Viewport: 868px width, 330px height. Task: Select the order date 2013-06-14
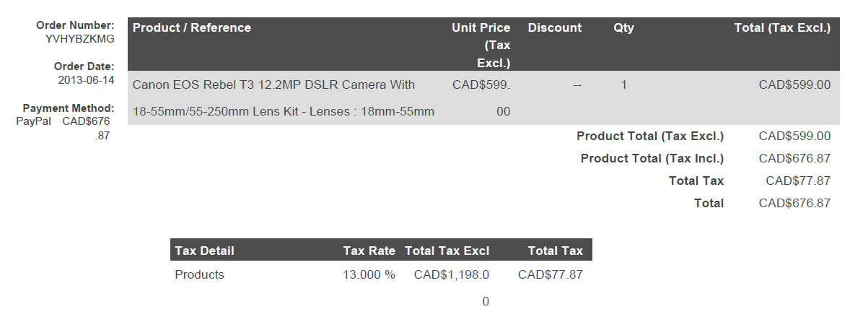point(87,80)
